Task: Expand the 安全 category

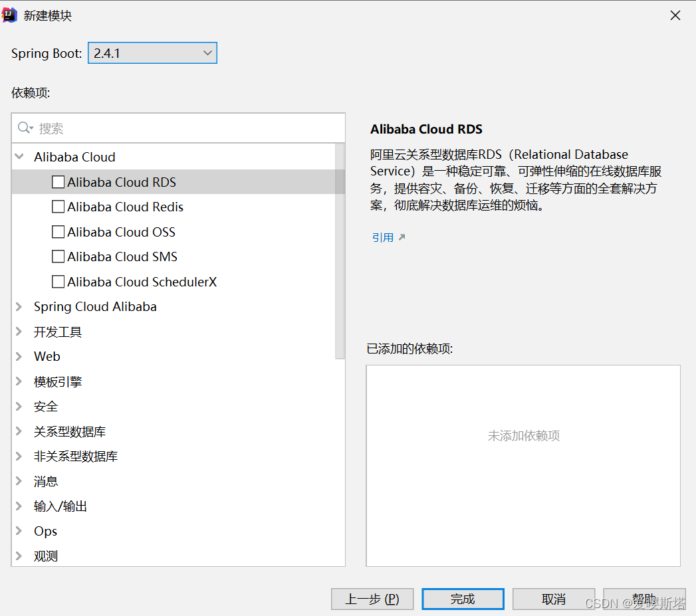Action: pyautogui.click(x=19, y=406)
